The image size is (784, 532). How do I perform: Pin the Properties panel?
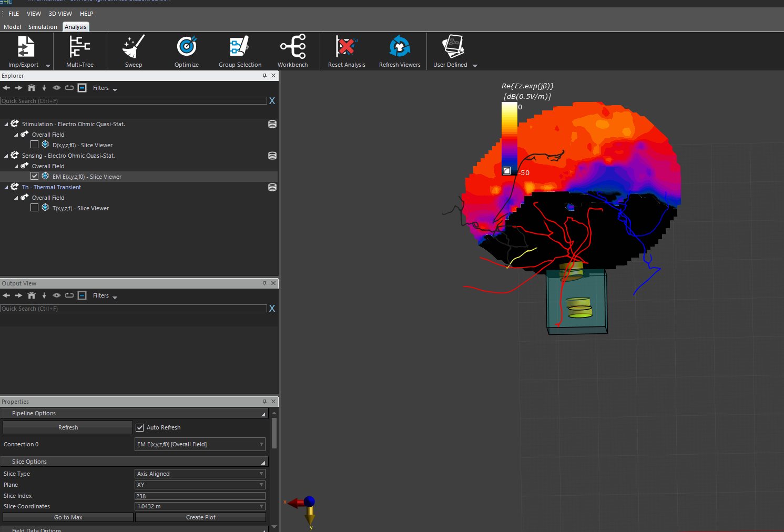264,402
